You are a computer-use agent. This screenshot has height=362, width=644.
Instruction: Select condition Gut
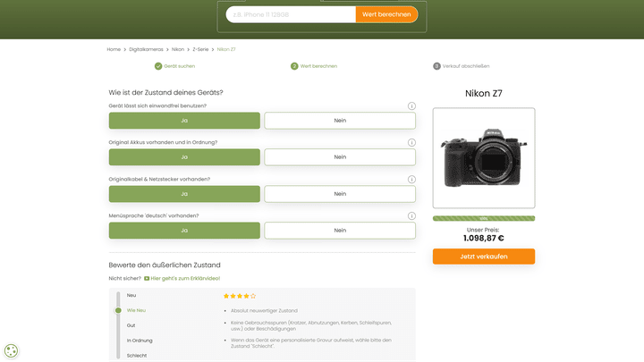point(131,325)
